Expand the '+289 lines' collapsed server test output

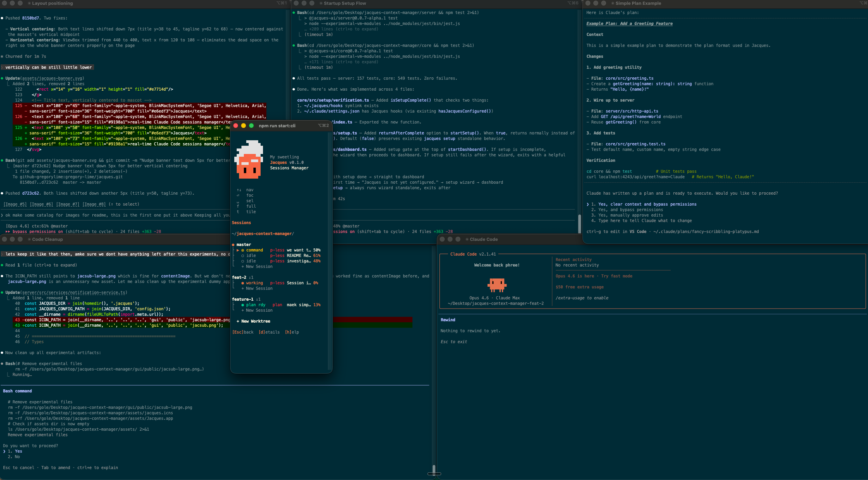pyautogui.click(x=341, y=29)
